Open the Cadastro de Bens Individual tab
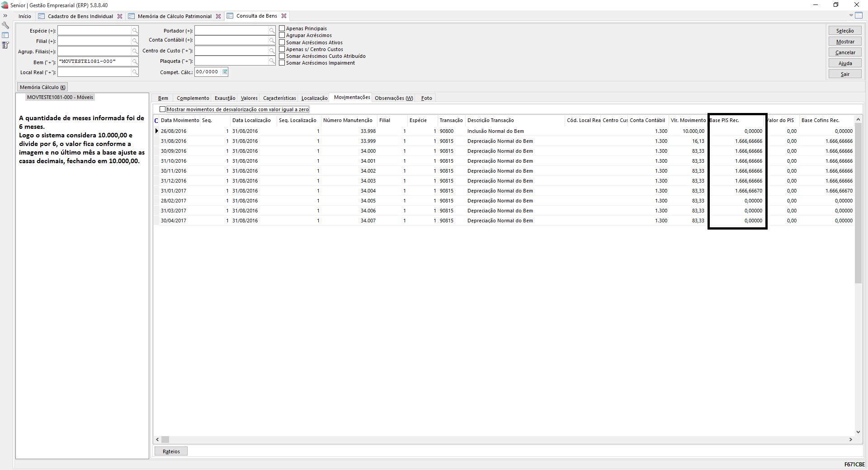The width and height of the screenshot is (868, 470). (x=80, y=16)
